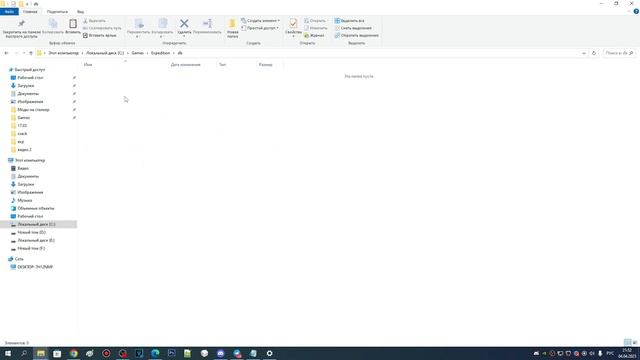The width and height of the screenshot is (640, 360).
Task: Click the Новая папка icon
Action: pyautogui.click(x=232, y=24)
